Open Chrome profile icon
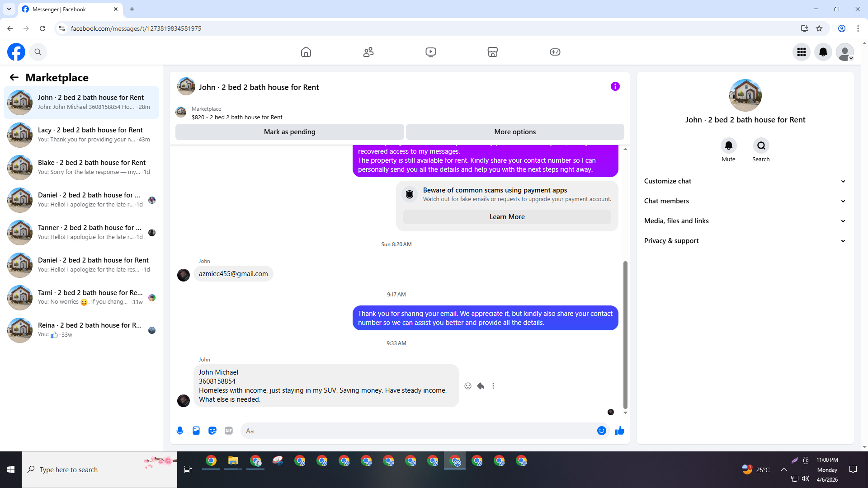 coord(841,28)
